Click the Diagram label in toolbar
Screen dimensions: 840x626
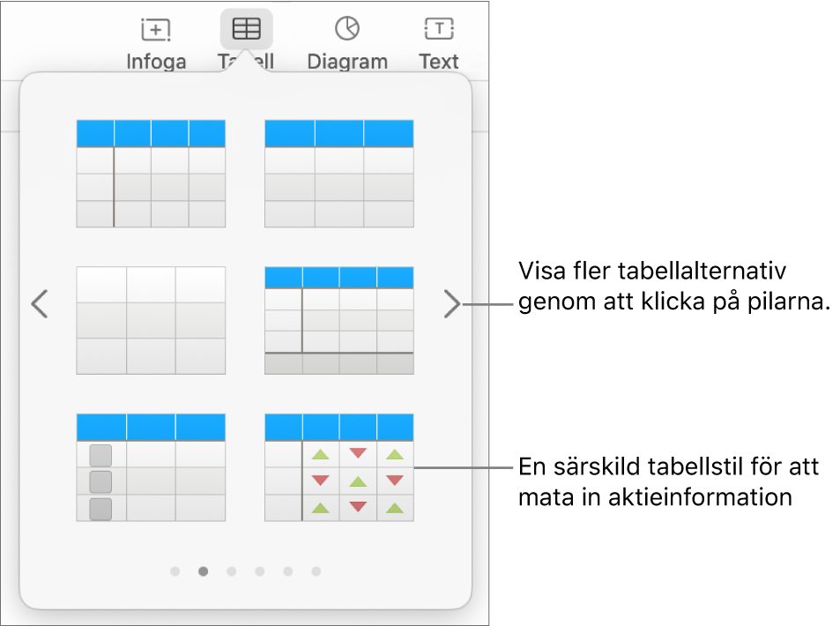(x=347, y=62)
